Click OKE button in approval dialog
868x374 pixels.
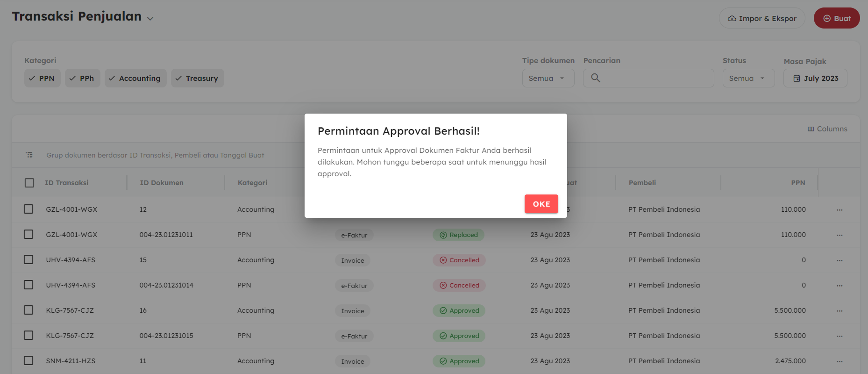click(541, 204)
